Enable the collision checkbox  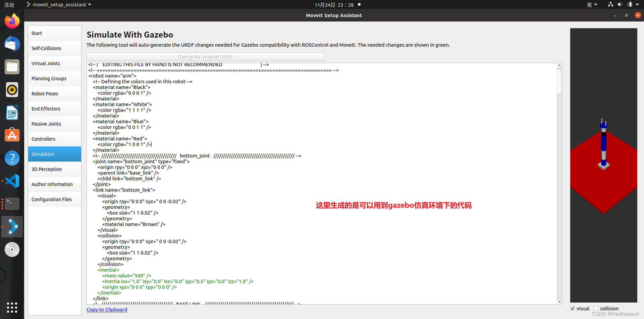tap(596, 308)
